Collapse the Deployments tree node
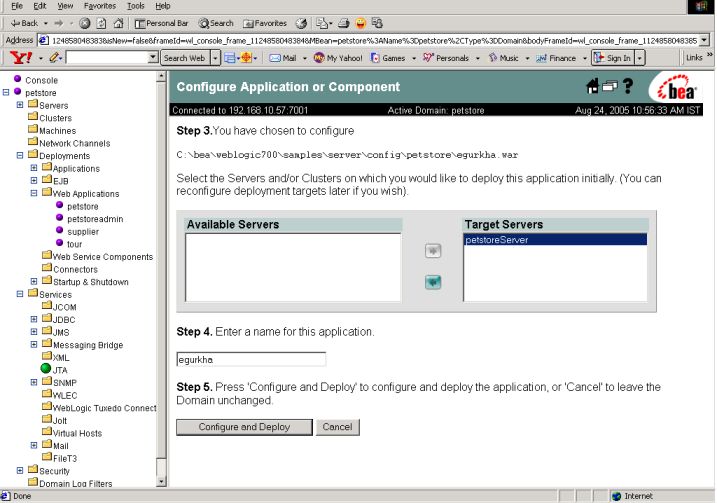The height and width of the screenshot is (503, 717). click(20, 155)
